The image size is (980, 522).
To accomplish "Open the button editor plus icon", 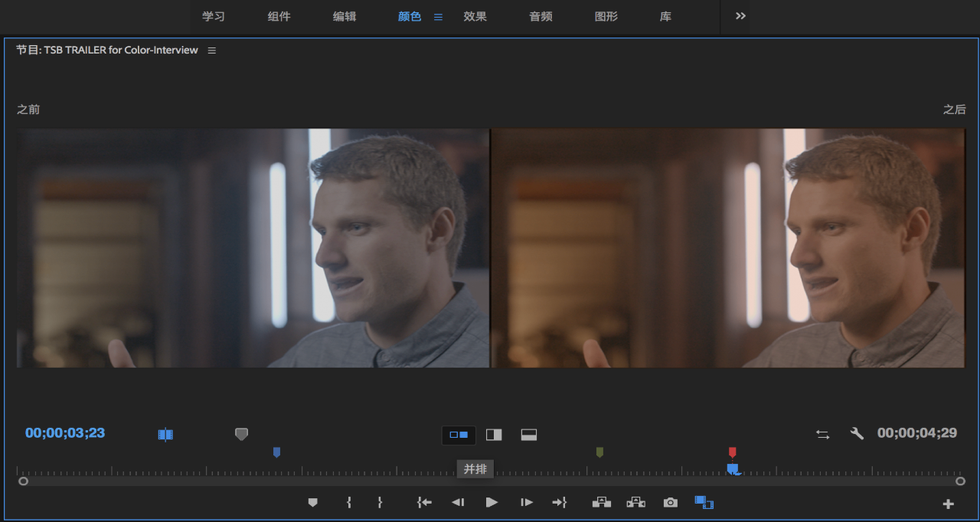I will [x=948, y=504].
